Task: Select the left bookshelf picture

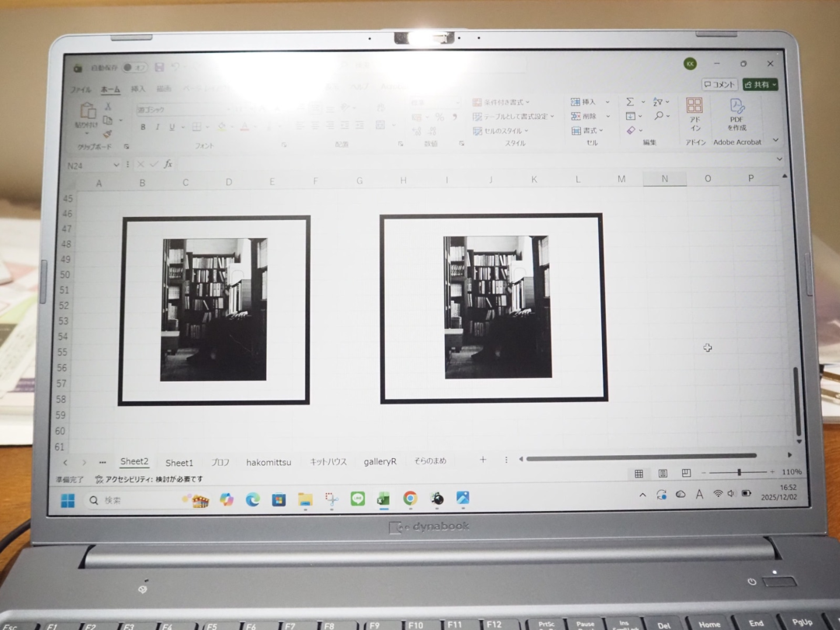Action: (214, 310)
